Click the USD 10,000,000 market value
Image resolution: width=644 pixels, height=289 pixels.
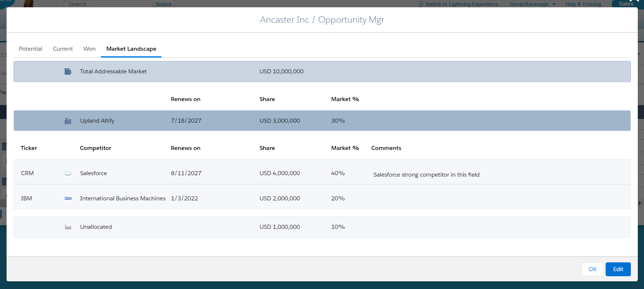(282, 72)
